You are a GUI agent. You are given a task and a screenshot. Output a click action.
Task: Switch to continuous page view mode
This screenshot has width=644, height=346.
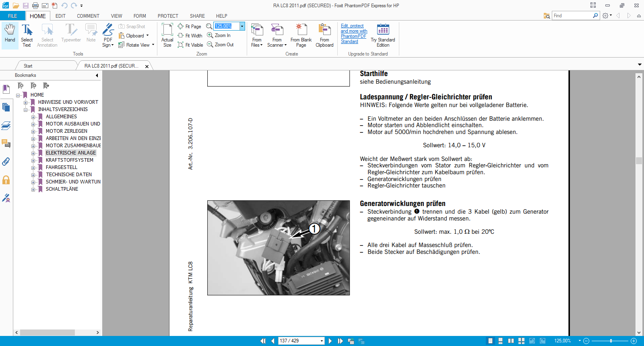click(x=500, y=341)
